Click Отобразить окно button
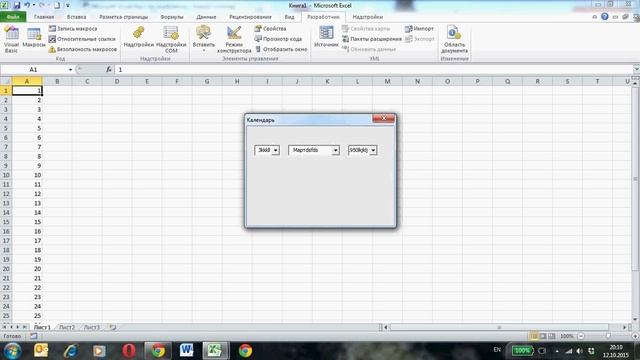The image size is (640, 360). pos(281,49)
